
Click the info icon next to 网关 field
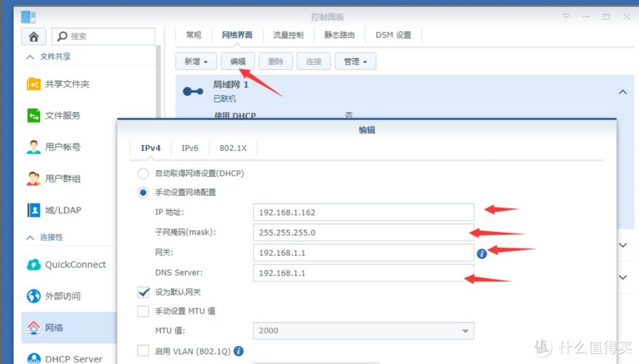coord(482,253)
